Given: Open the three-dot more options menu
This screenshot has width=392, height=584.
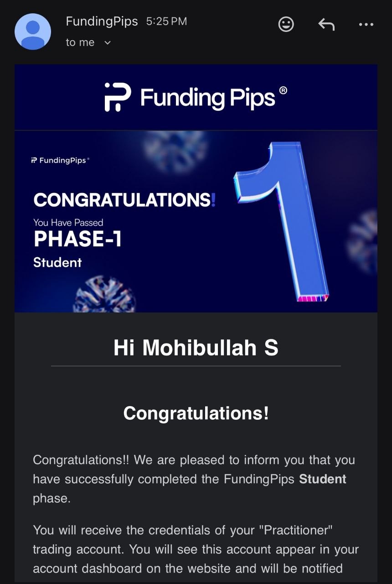Looking at the screenshot, I should click(x=366, y=24).
